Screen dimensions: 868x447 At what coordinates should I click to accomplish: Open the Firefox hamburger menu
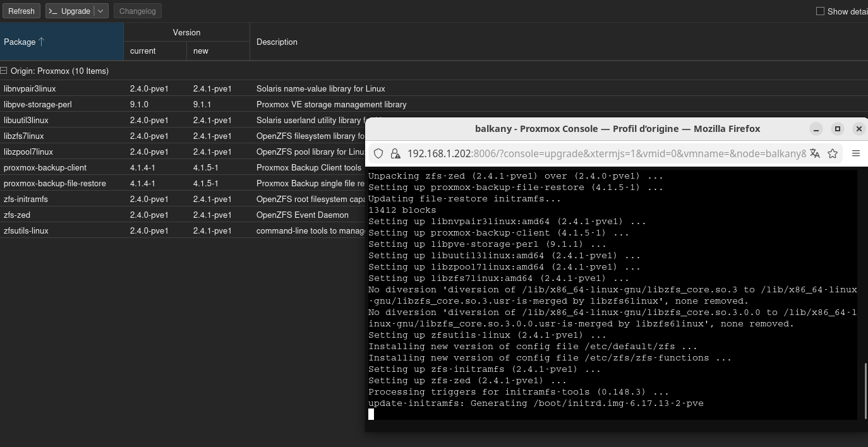coord(856,153)
